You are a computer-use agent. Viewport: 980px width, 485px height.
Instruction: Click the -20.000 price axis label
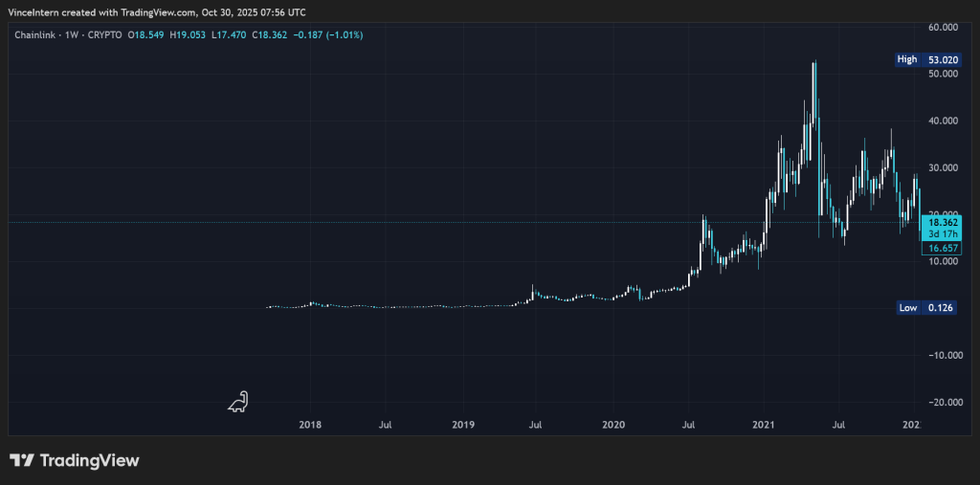tap(942, 402)
